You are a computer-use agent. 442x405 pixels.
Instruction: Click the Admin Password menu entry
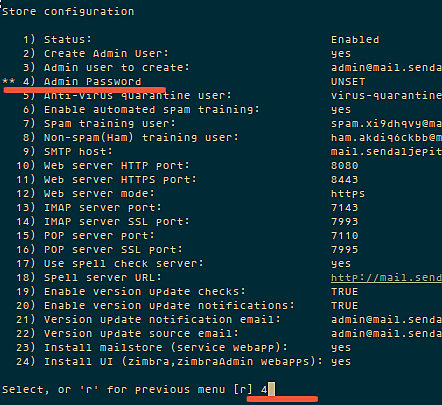click(x=82, y=82)
